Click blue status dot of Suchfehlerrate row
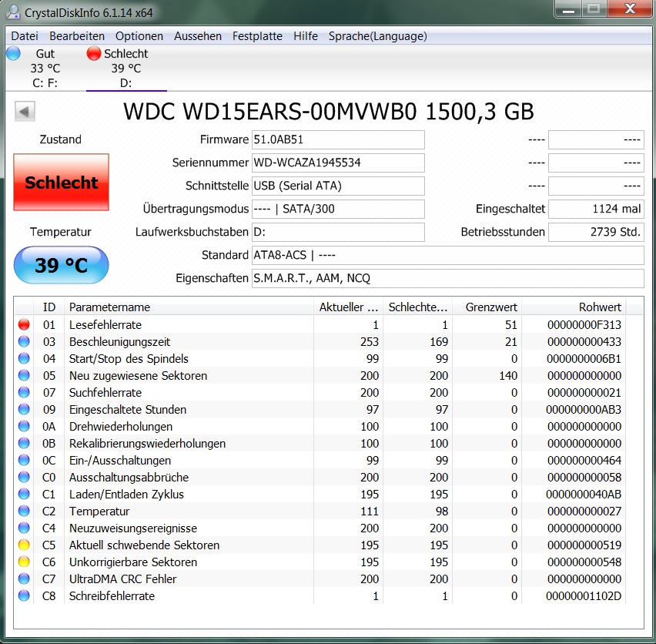Viewport: 656px width, 644px height. point(25,393)
